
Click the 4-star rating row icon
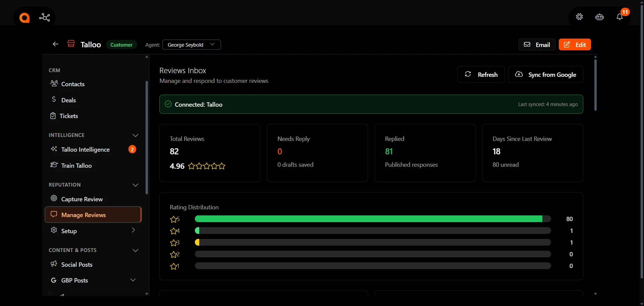pyautogui.click(x=173, y=231)
